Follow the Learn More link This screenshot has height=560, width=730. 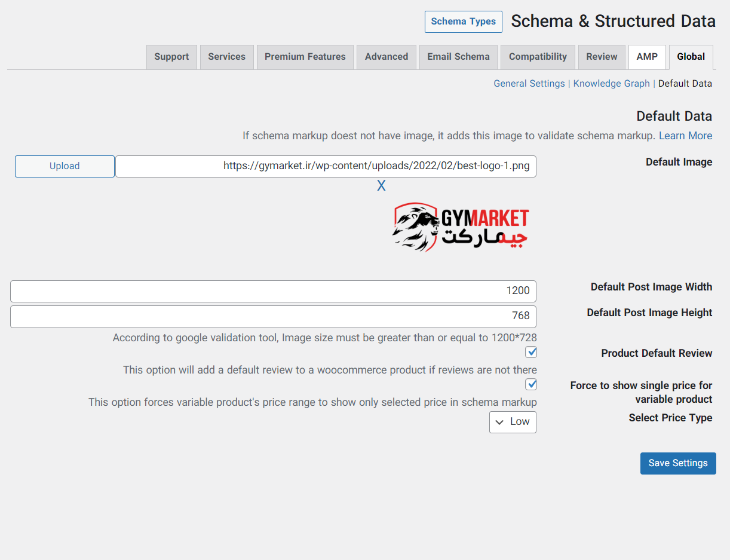(685, 136)
